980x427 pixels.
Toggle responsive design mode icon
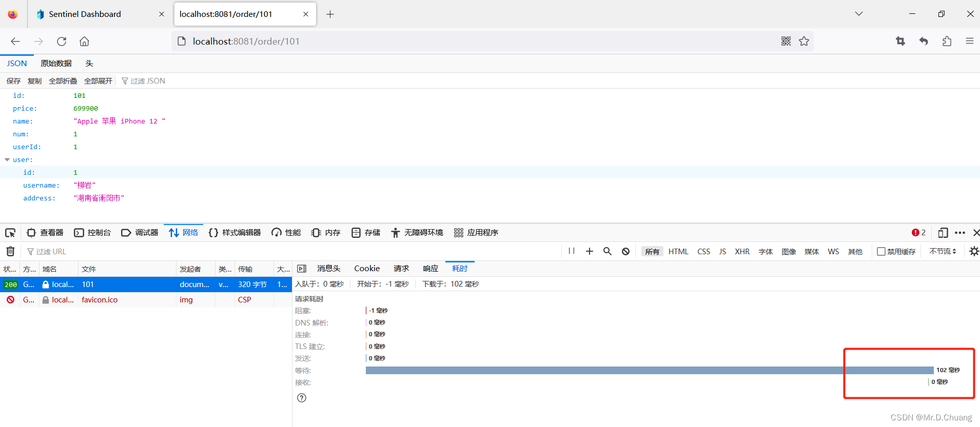coord(943,233)
